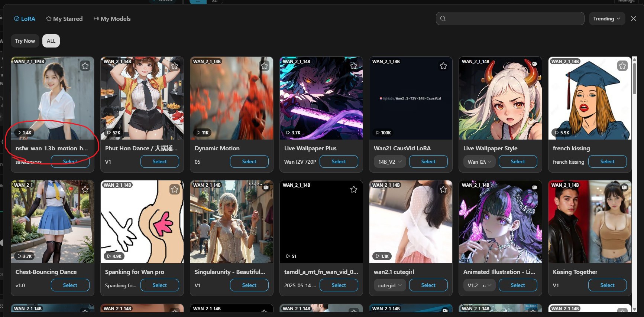Click Select for Wan21 CausVid LoRA
This screenshot has width=644, height=317.
point(428,162)
